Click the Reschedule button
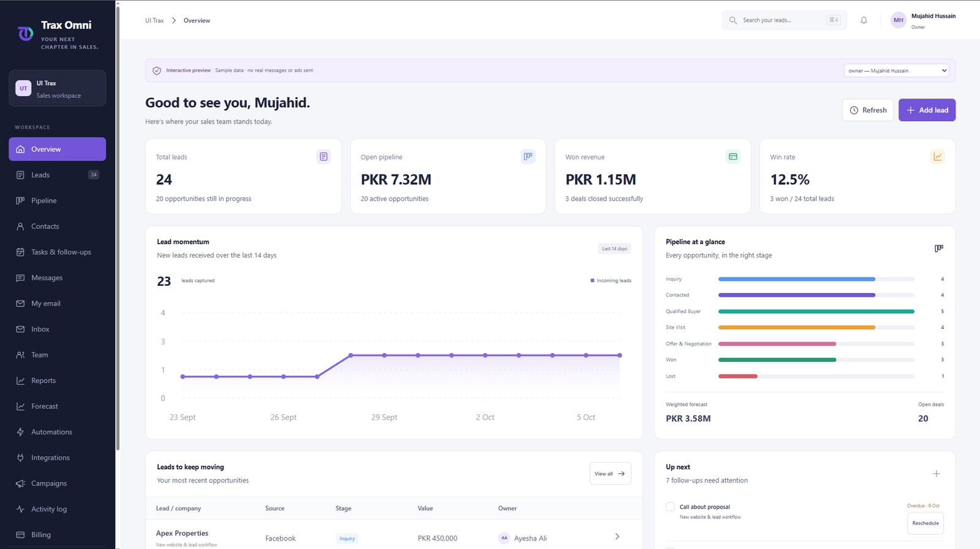 [x=925, y=523]
